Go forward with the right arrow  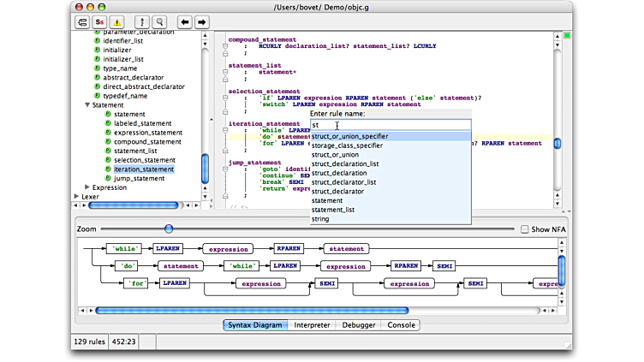[x=201, y=21]
